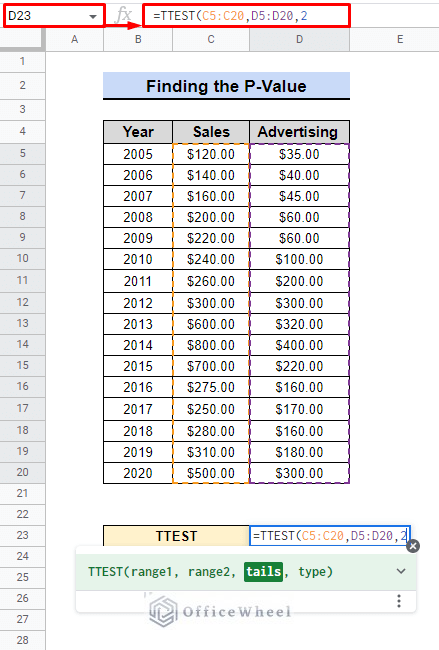Viewport: 439px width, 650px height.
Task: Select the Name box showing D23
Action: pos(54,16)
